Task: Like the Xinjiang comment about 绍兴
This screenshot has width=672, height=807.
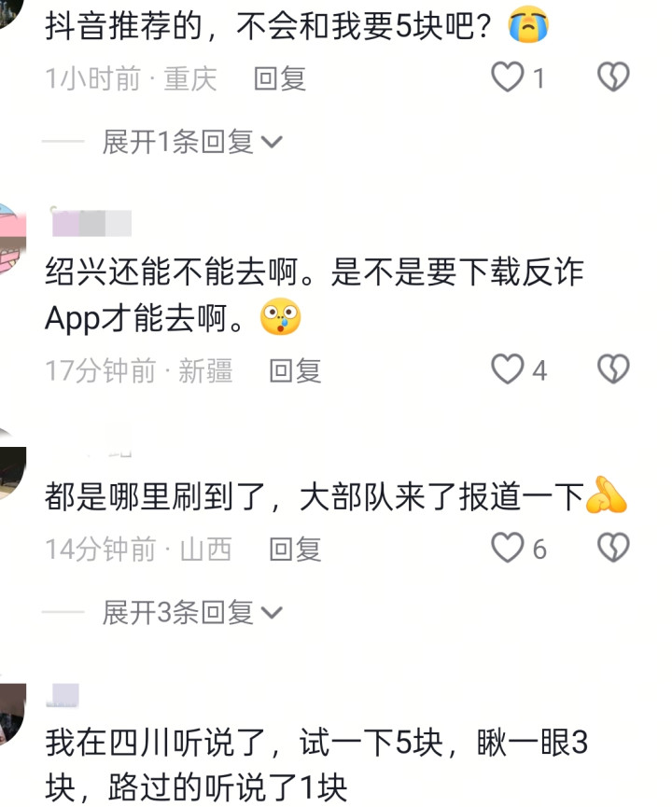Action: 507,369
